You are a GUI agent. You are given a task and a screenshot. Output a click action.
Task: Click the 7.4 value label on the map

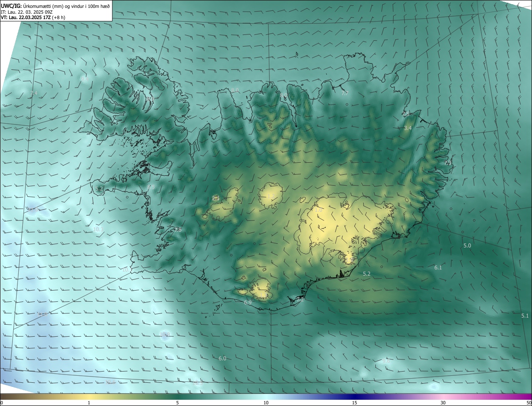[x=34, y=93]
